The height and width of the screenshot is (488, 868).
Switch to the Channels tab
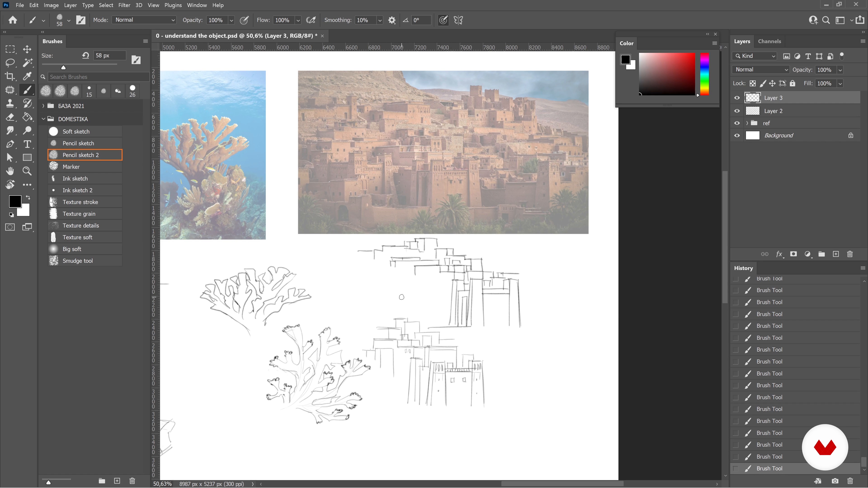click(769, 41)
